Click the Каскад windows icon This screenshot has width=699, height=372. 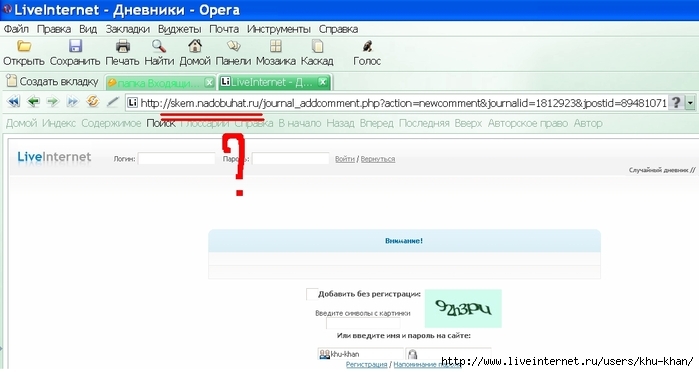(317, 46)
